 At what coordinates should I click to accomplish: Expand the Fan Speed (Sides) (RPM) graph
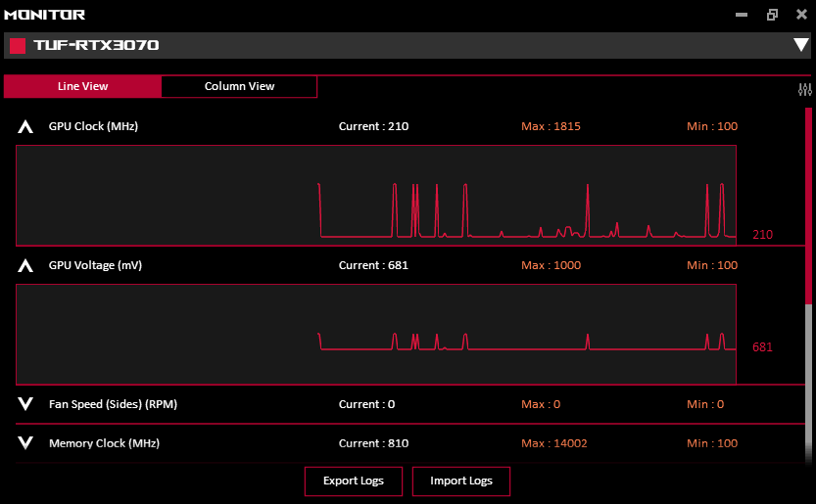pyautogui.click(x=25, y=404)
